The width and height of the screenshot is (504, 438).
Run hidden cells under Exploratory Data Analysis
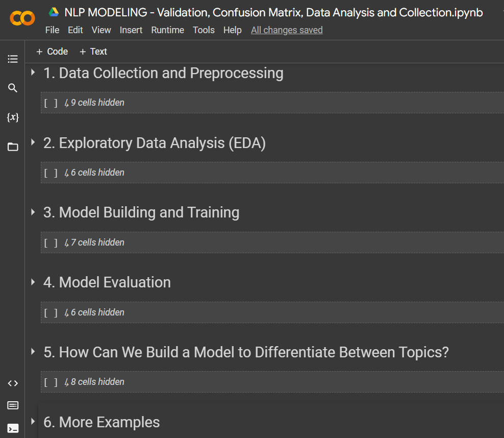tap(51, 173)
